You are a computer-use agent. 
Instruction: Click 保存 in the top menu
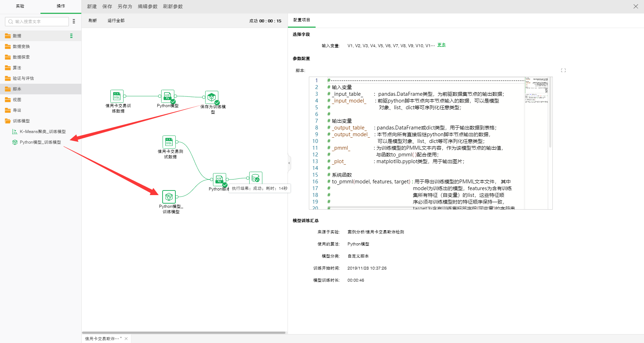tap(107, 6)
